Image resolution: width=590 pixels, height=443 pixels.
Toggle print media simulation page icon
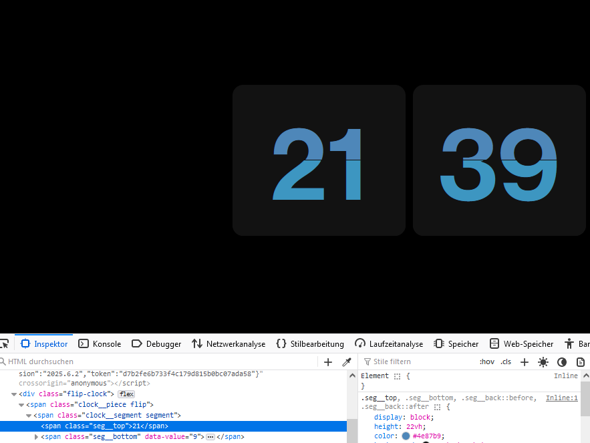coord(581,362)
